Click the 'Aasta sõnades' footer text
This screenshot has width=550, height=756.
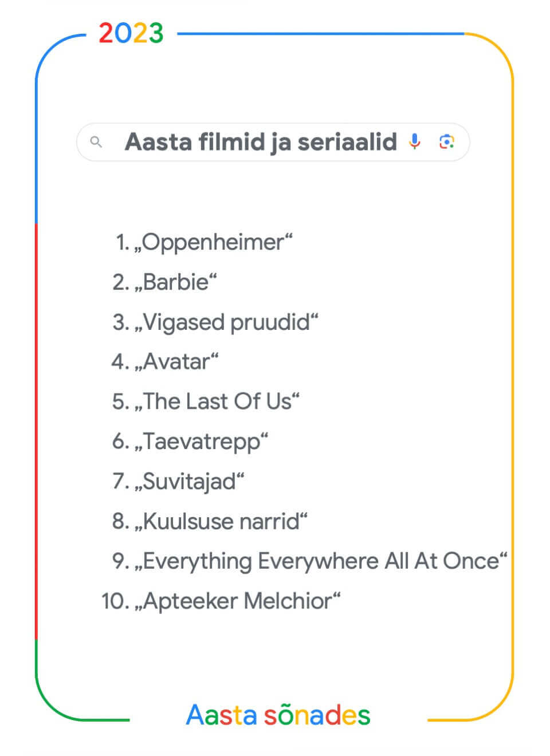[278, 715]
